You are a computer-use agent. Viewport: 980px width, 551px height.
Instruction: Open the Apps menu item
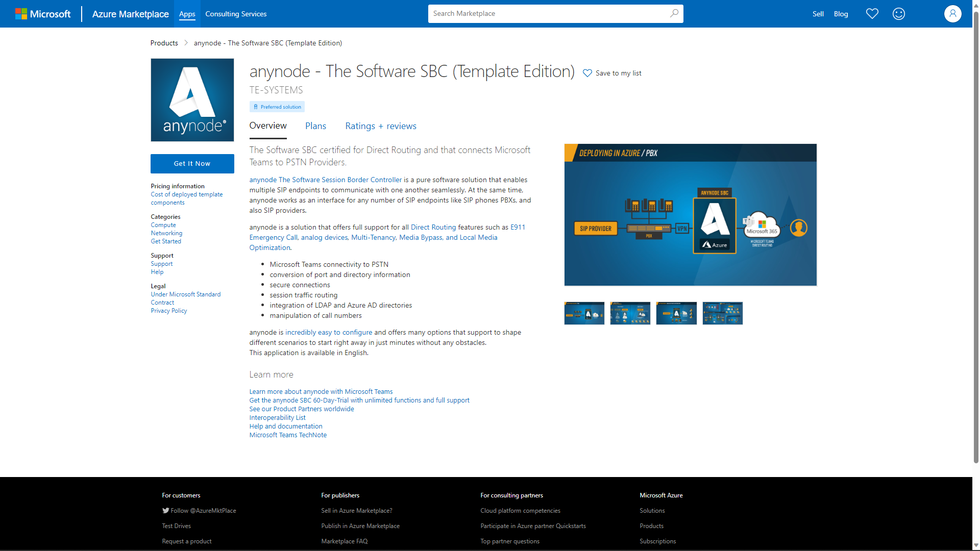tap(187, 14)
